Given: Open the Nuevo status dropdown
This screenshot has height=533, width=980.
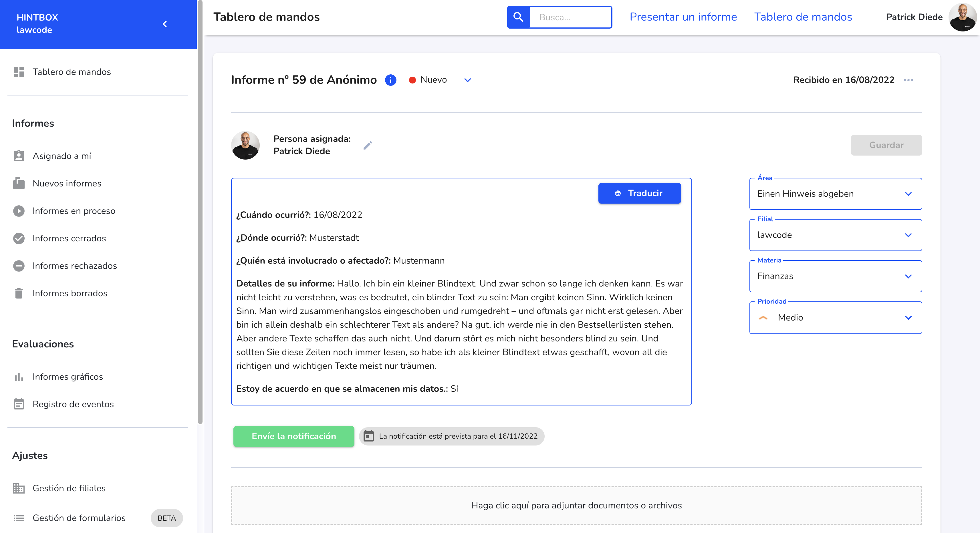Looking at the screenshot, I should (x=447, y=80).
